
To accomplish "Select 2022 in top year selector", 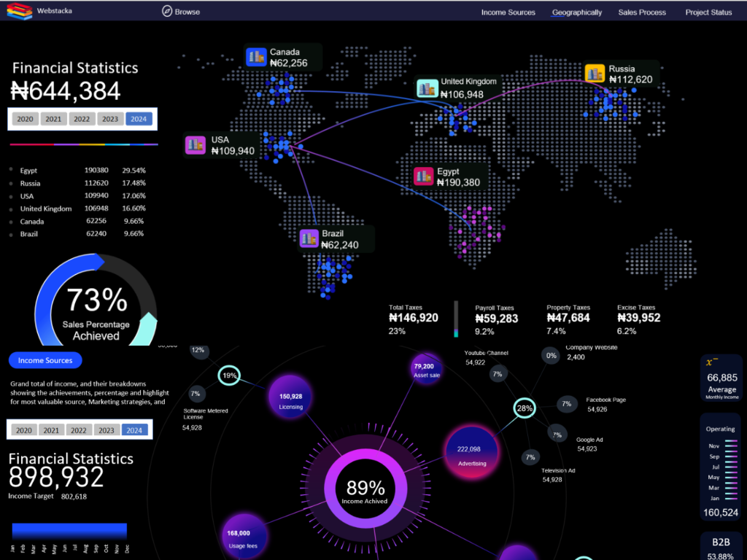I will 82,119.
